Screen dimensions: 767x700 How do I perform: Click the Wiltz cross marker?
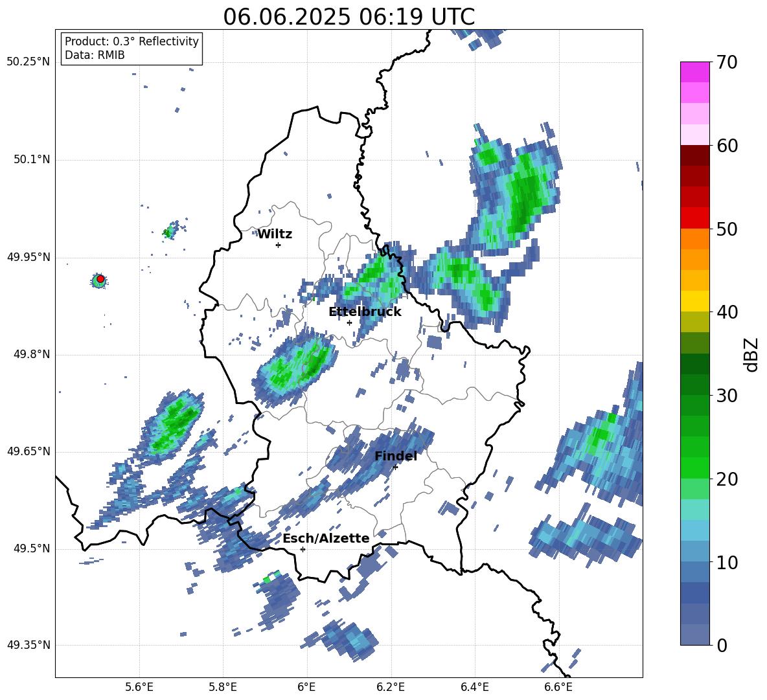[278, 245]
